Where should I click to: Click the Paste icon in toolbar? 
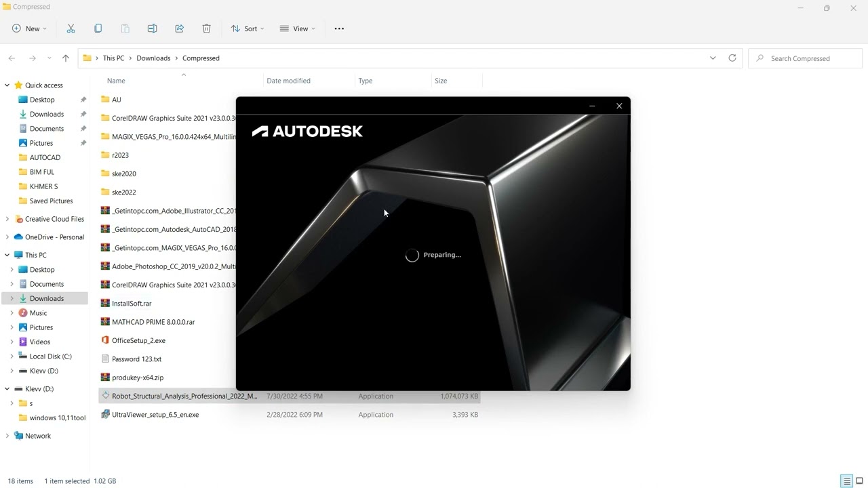pyautogui.click(x=125, y=28)
